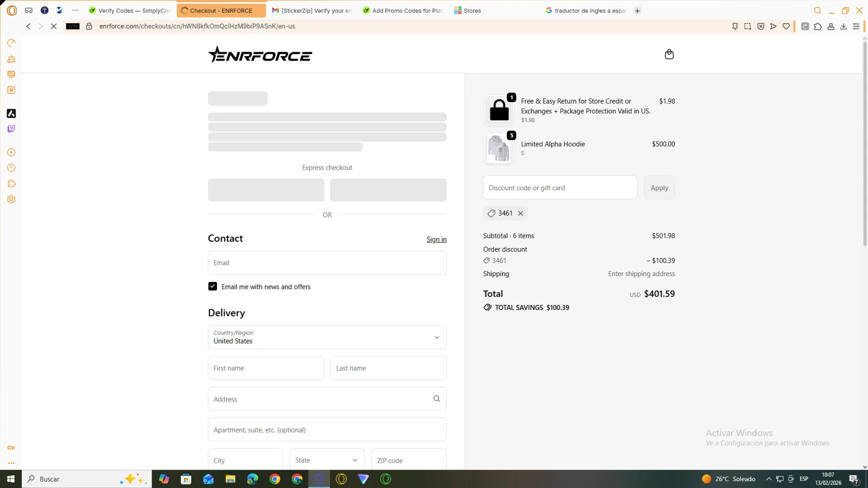
Task: Open the Opera GX menu logo
Action: coord(12,10)
